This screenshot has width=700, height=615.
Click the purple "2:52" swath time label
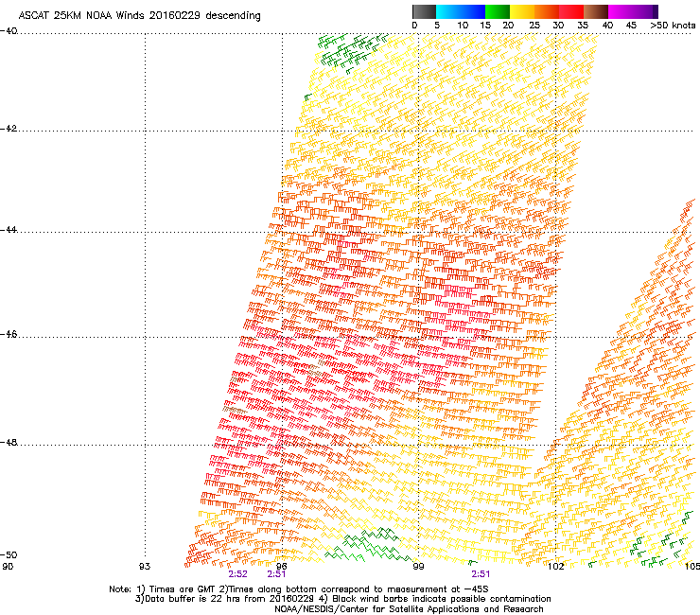pos(238,574)
